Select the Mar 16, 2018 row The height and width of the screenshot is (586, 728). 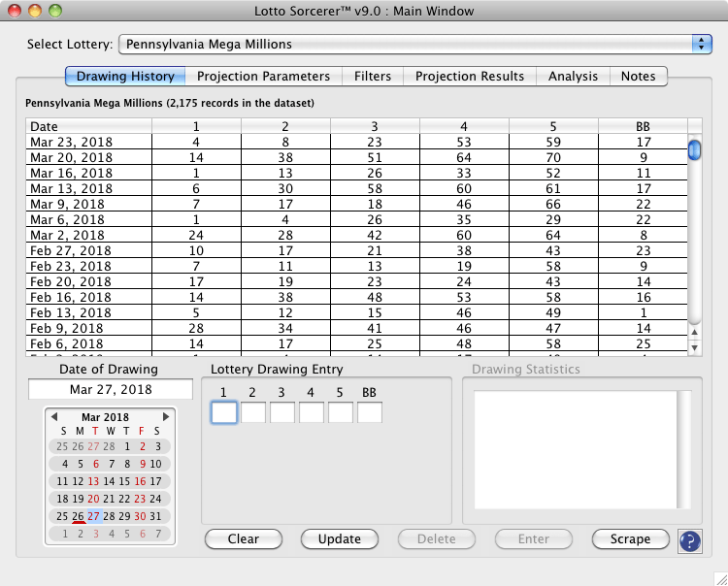click(356, 173)
